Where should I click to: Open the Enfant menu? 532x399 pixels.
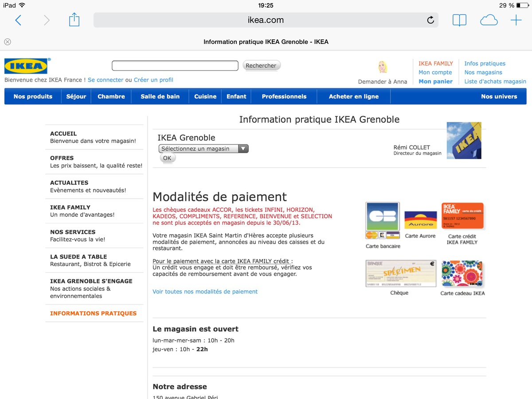point(236,96)
